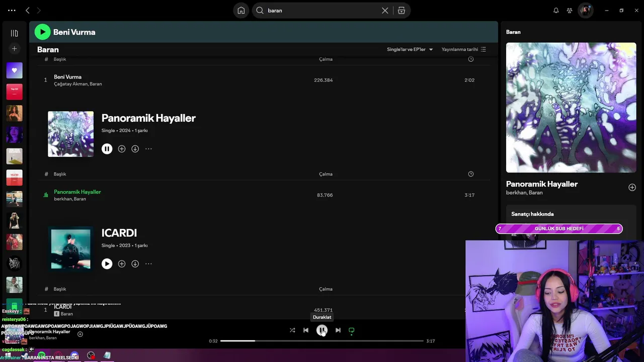Download the ICARDI single
644x362 pixels.
pyautogui.click(x=135, y=264)
